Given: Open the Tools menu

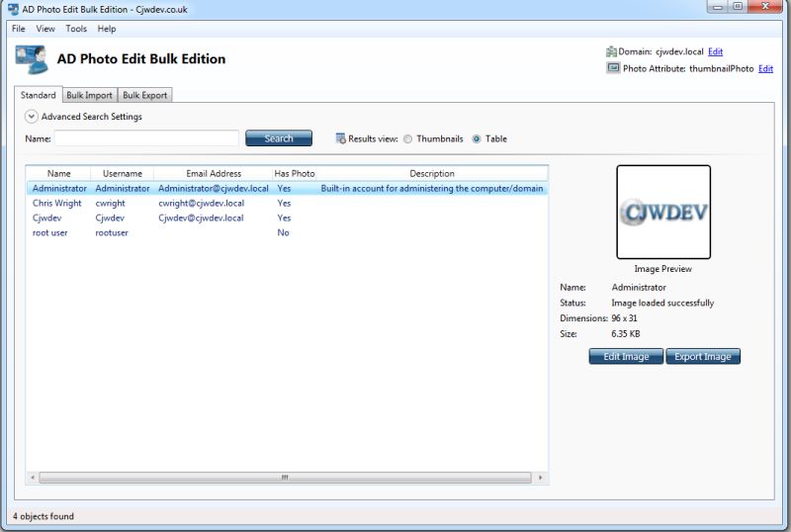Looking at the screenshot, I should [76, 29].
